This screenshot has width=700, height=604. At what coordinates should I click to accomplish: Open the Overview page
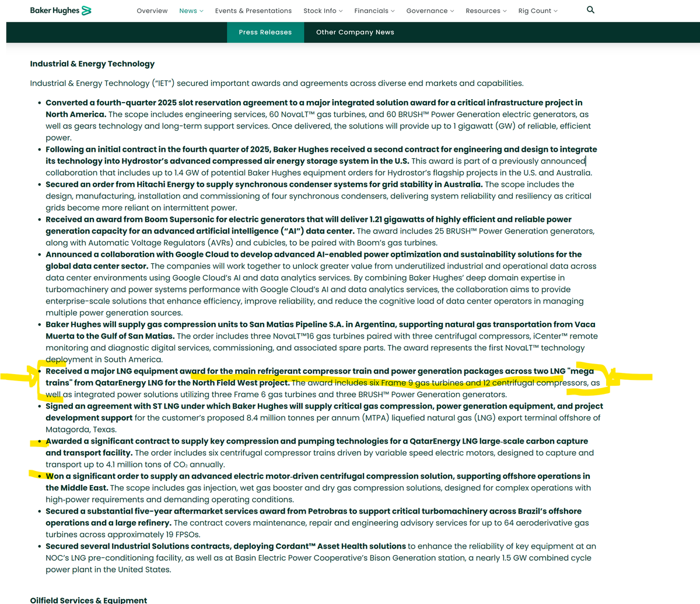click(x=152, y=11)
